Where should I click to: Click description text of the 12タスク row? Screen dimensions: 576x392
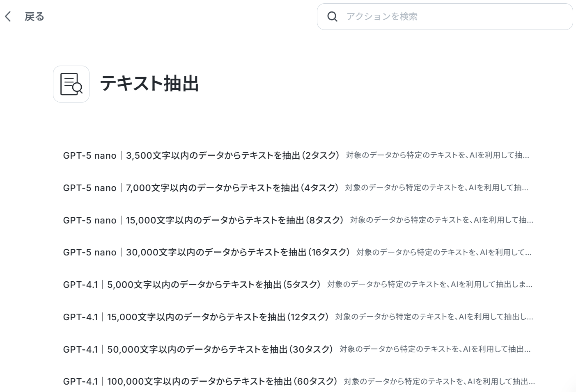pos(434,317)
